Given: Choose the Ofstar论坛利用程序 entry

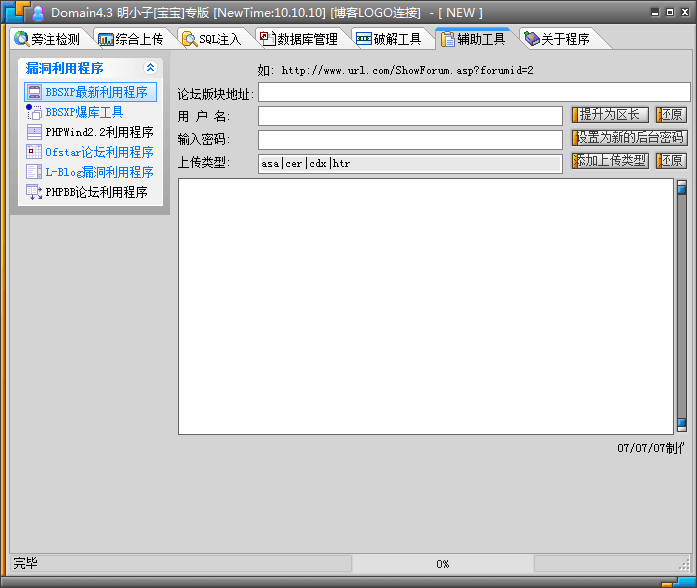Looking at the screenshot, I should [98, 152].
